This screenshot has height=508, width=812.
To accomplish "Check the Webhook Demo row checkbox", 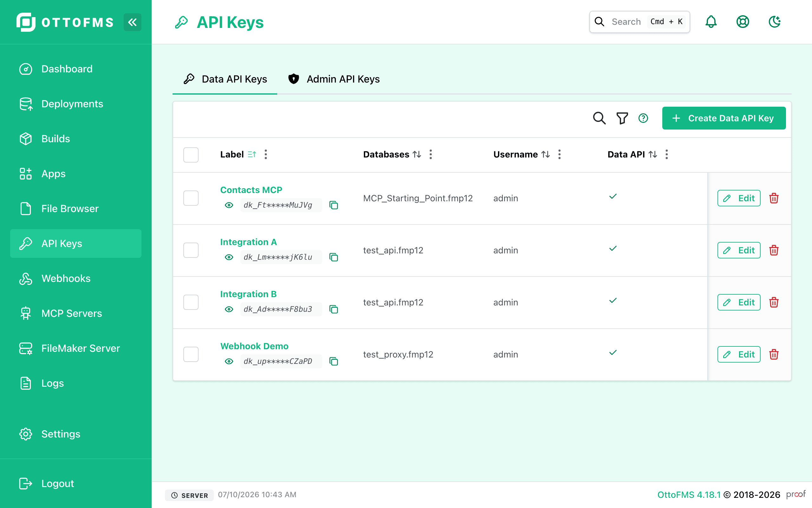I will [x=191, y=354].
